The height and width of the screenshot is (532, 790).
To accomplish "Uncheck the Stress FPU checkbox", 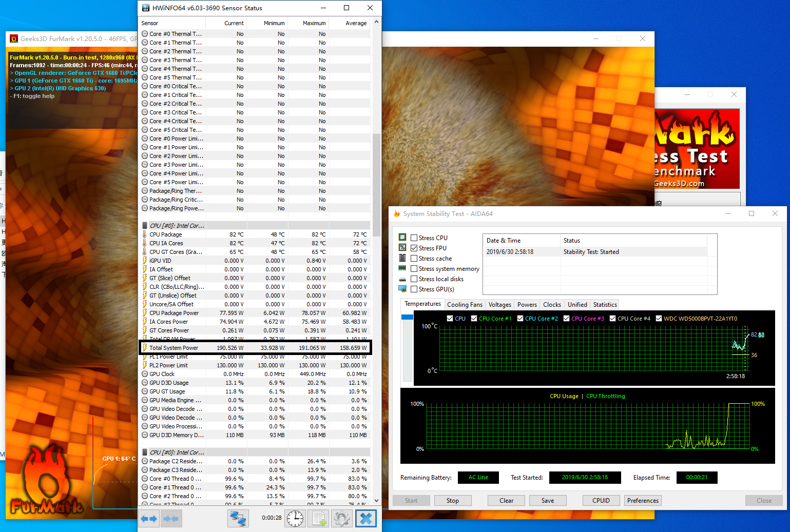I will 414,248.
